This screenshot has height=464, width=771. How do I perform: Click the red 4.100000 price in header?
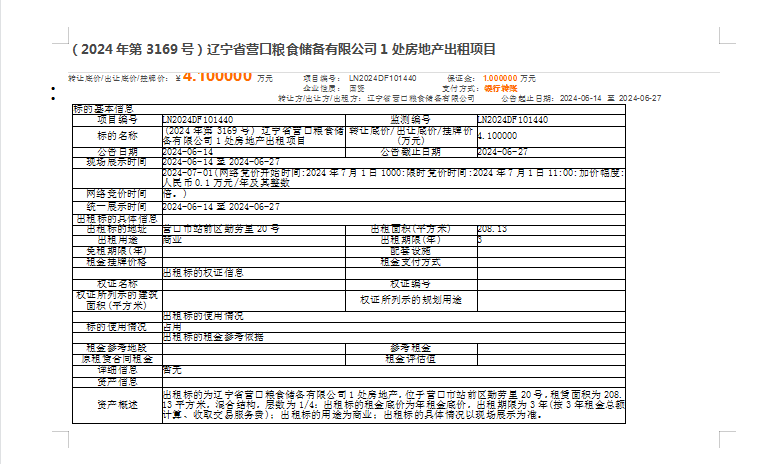pos(217,76)
